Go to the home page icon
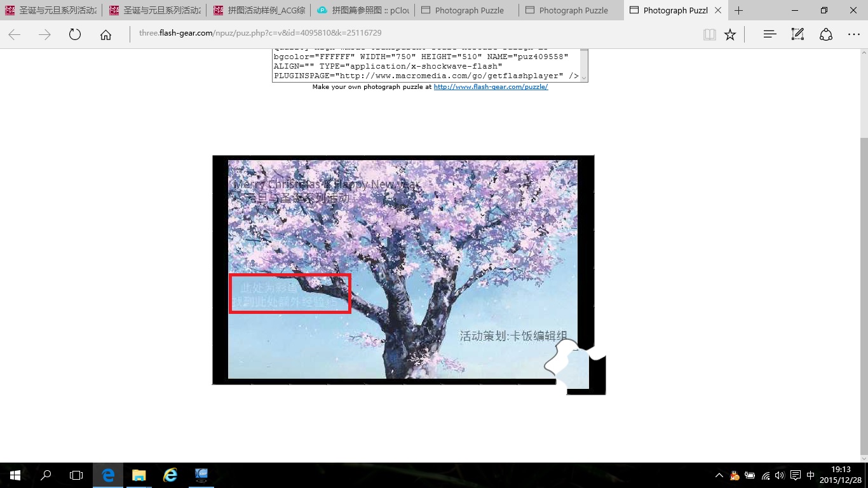The height and width of the screenshot is (488, 868). [x=105, y=35]
